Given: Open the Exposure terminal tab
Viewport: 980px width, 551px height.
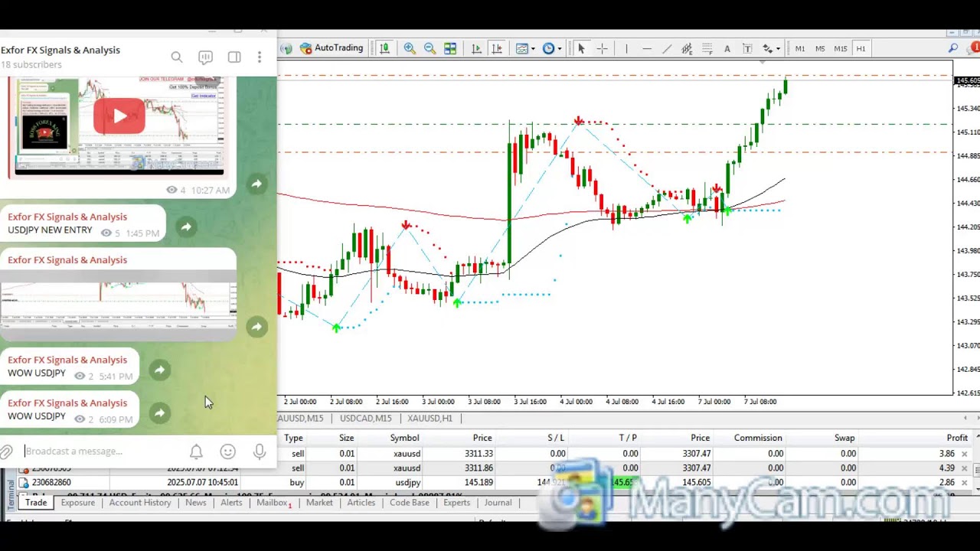Looking at the screenshot, I should [77, 503].
